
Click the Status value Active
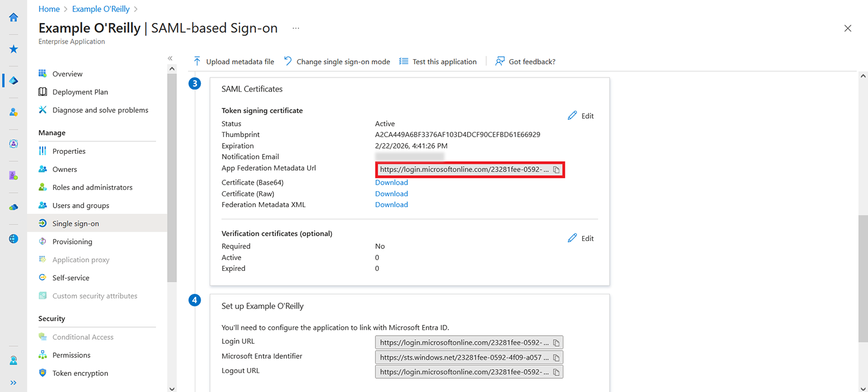(x=385, y=124)
